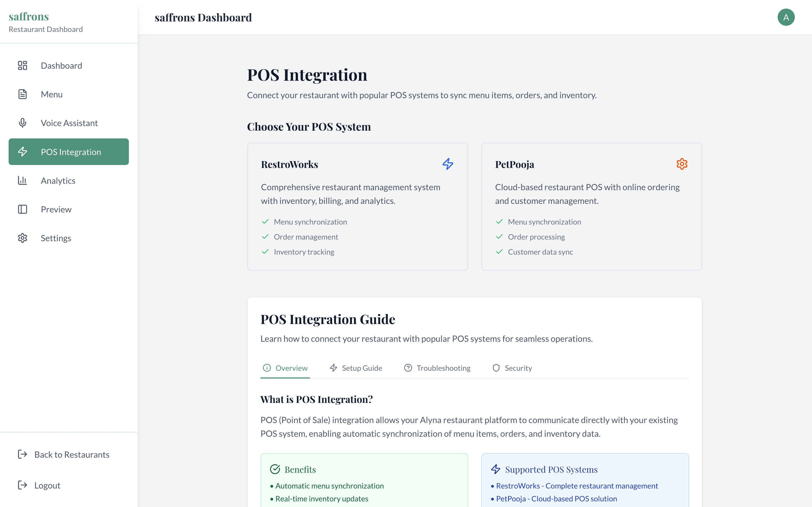Click the Logout button
Image resolution: width=812 pixels, height=507 pixels.
click(x=47, y=485)
